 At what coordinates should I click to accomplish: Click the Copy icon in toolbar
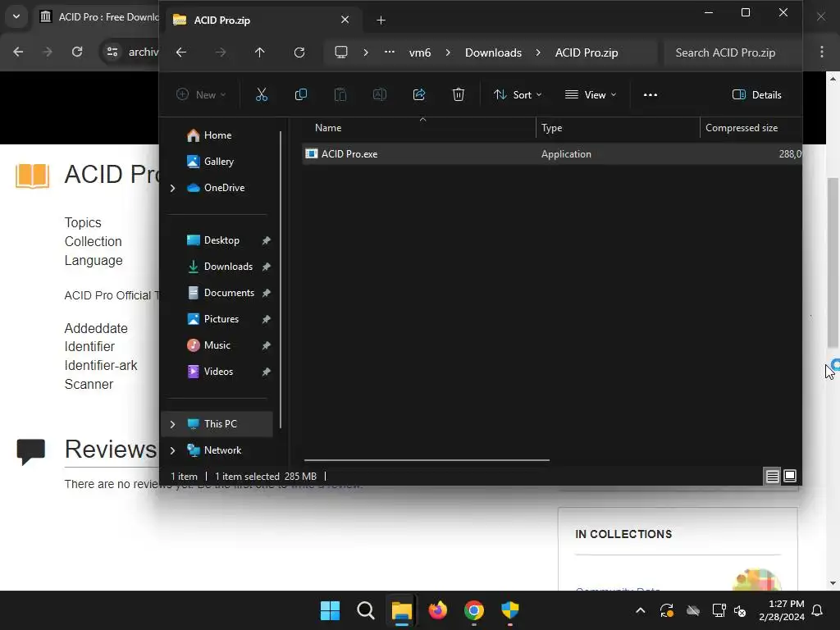[x=301, y=95]
